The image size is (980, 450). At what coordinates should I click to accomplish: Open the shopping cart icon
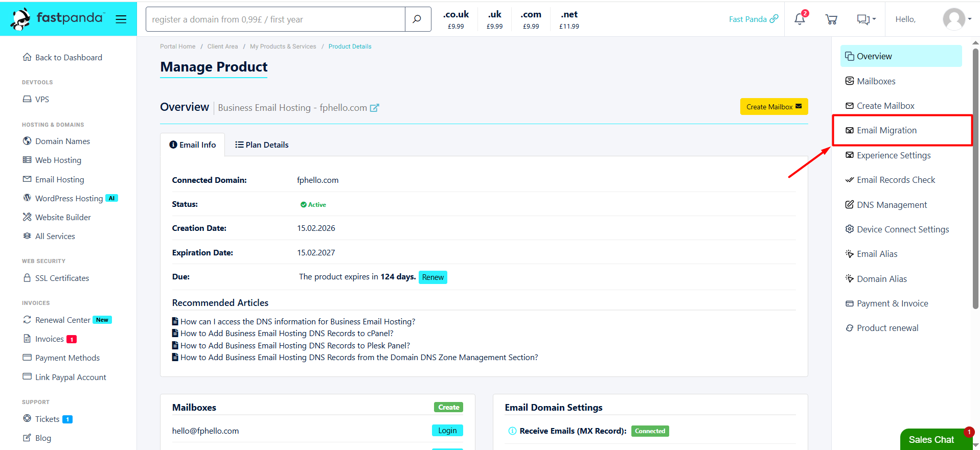(831, 19)
